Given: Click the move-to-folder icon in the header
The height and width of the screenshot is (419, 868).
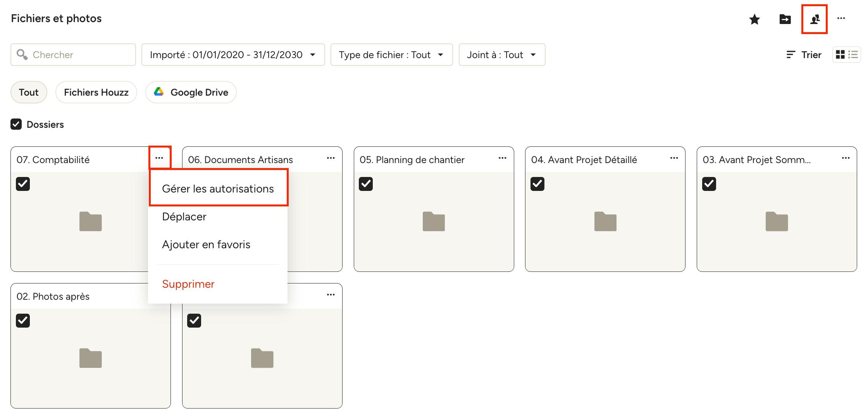Looking at the screenshot, I should click(785, 19).
